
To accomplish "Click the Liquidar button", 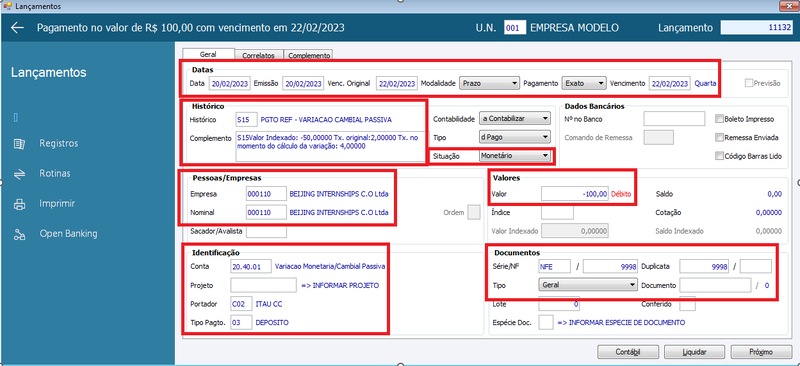I will tap(694, 352).
